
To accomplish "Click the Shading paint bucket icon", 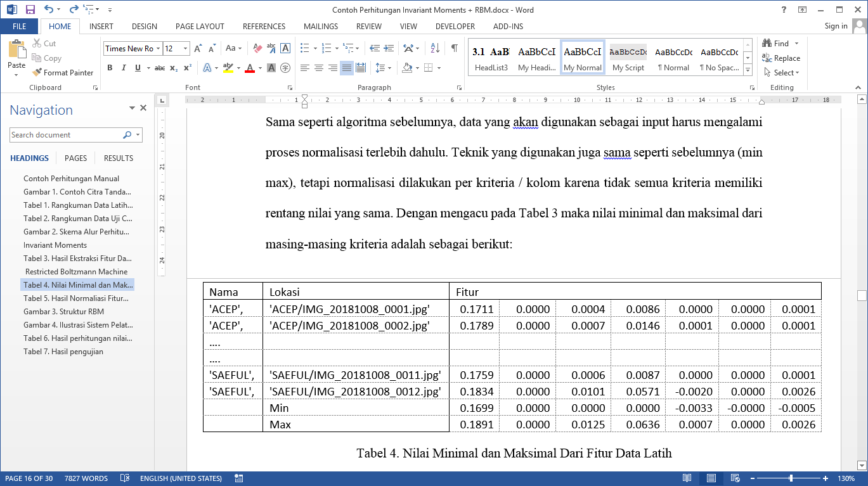I will (x=407, y=68).
